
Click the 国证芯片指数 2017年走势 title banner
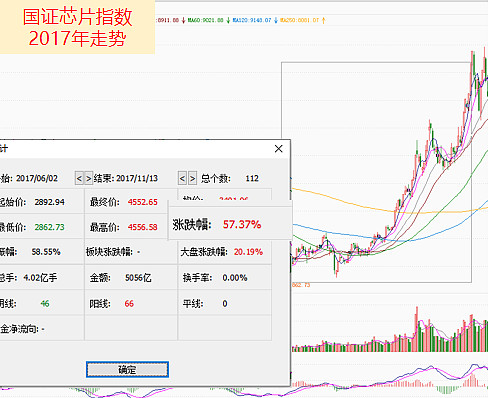[77, 27]
